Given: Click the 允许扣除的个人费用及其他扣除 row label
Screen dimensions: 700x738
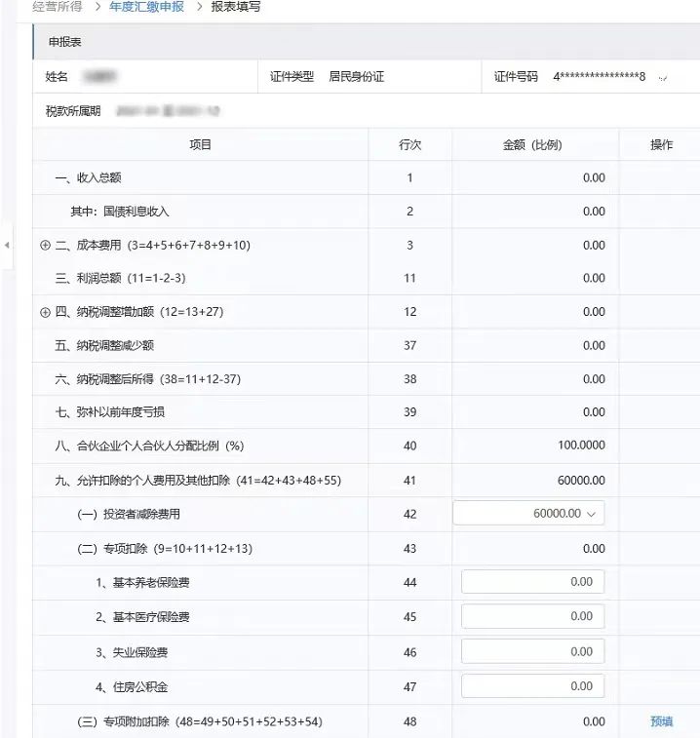Looking at the screenshot, I should (x=198, y=481).
